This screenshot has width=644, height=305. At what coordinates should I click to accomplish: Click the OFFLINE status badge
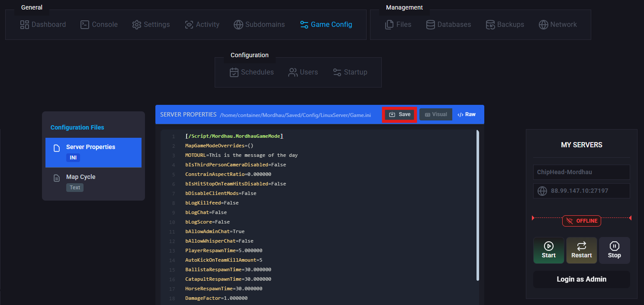[582, 221]
